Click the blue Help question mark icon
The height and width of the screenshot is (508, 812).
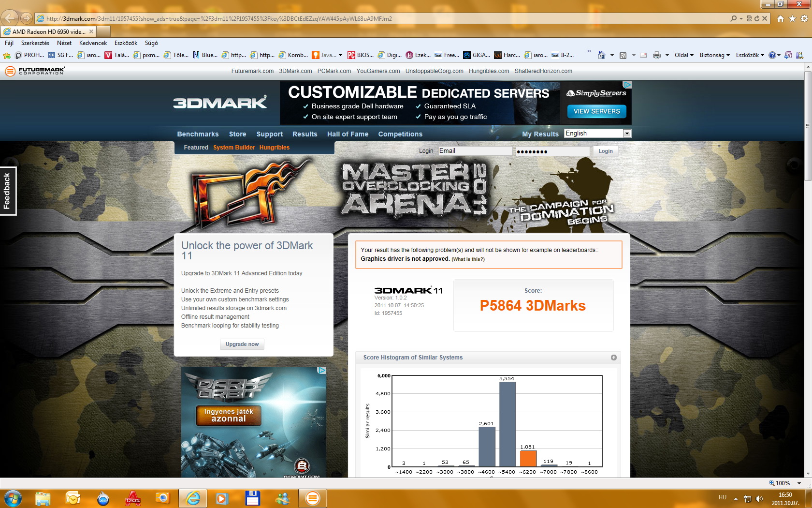(772, 55)
